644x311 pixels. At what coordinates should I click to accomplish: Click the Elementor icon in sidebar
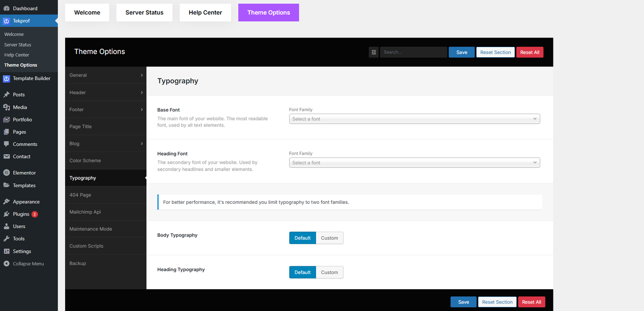tap(6, 173)
